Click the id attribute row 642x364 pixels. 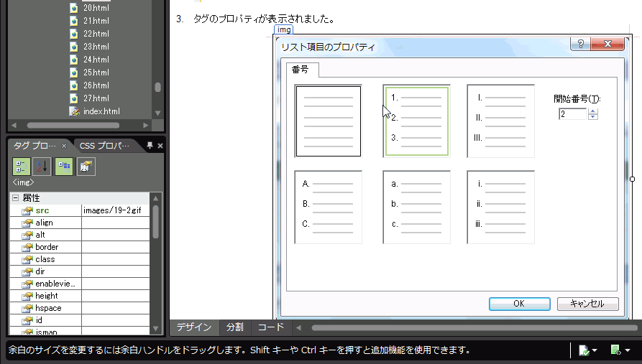[80, 321]
